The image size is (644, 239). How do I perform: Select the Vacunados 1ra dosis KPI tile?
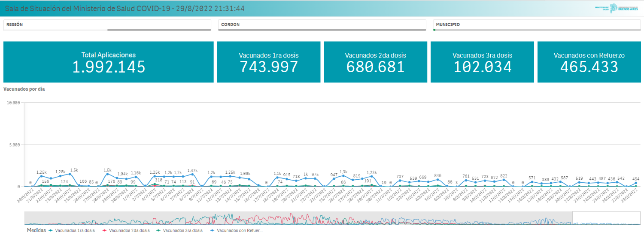coord(269,62)
